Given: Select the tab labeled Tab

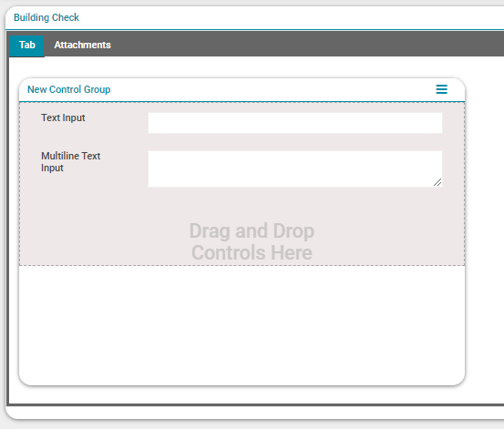Looking at the screenshot, I should click(x=27, y=45).
